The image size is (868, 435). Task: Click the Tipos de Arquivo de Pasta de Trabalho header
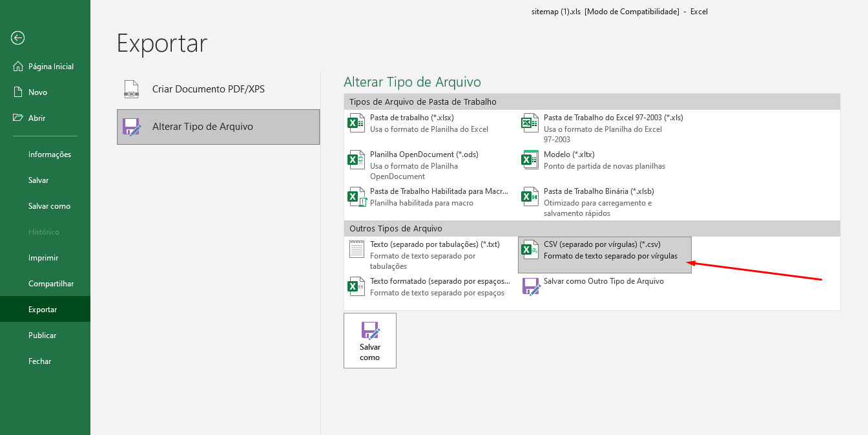pos(592,101)
